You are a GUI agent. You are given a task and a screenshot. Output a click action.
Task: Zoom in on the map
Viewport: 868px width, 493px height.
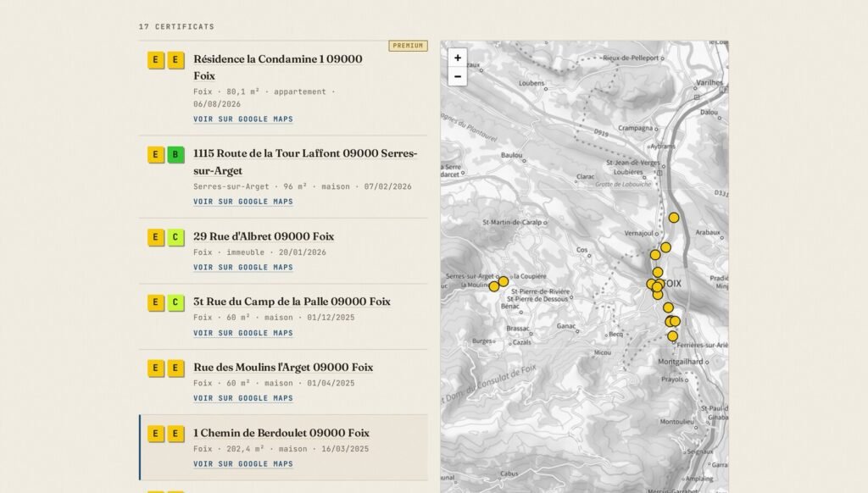pyautogui.click(x=457, y=58)
